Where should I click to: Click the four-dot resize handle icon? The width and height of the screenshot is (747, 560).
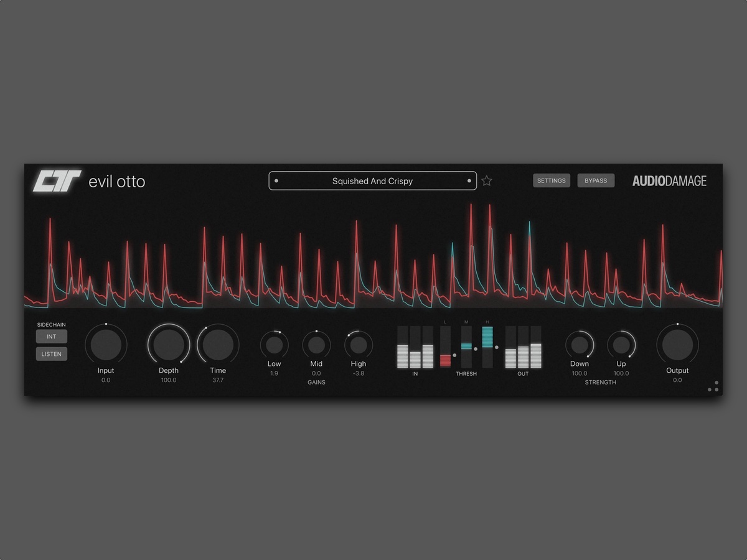pos(713,386)
